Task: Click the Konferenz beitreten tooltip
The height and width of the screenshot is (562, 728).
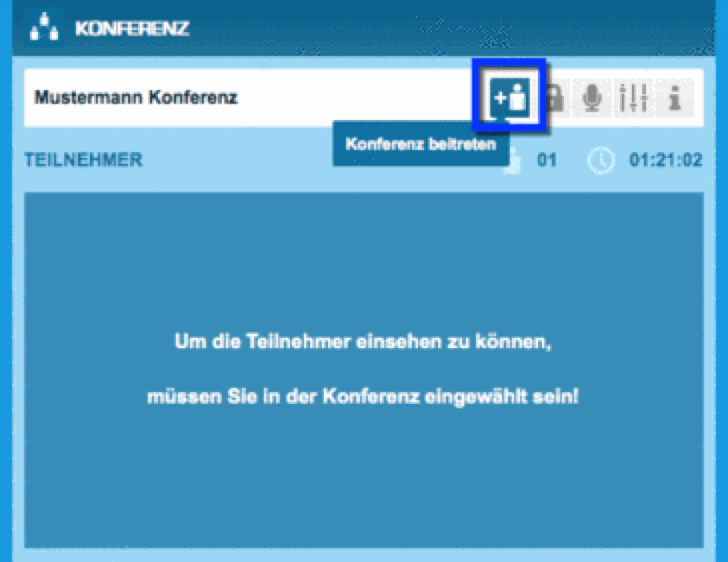Action: tap(421, 144)
